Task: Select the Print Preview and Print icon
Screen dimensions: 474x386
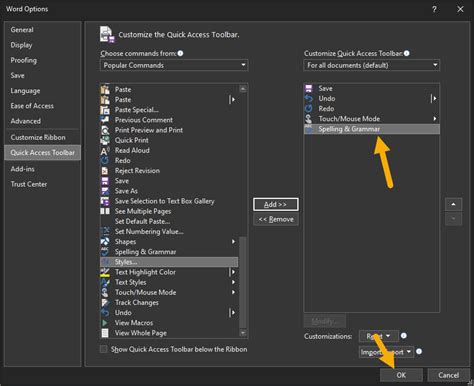Action: [x=105, y=130]
